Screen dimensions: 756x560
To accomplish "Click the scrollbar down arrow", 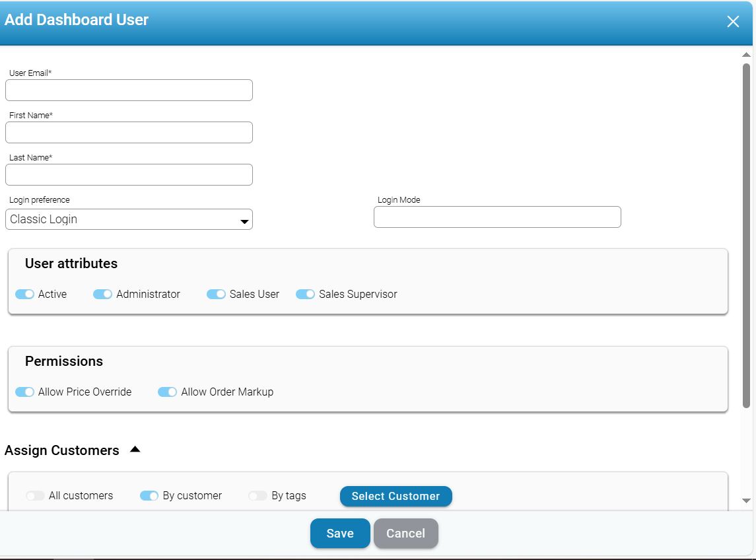I will coord(747,501).
